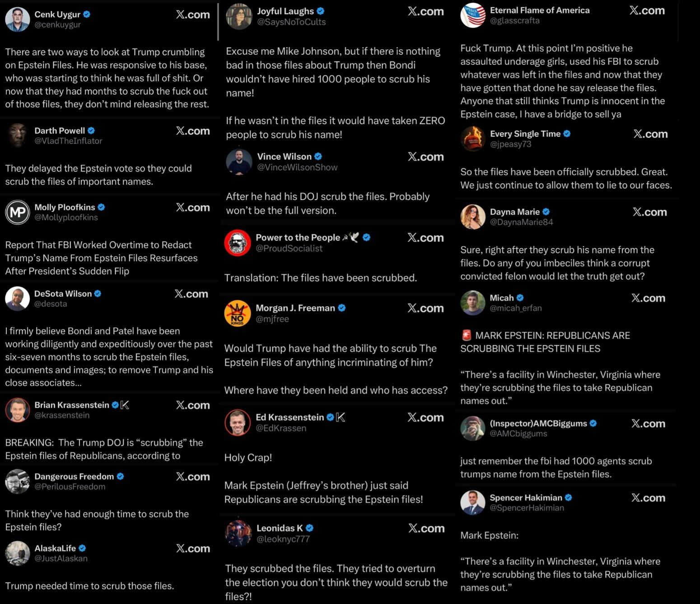Click Cenk Uygur's profile avatar
Image resolution: width=700 pixels, height=604 pixels.
(18, 19)
